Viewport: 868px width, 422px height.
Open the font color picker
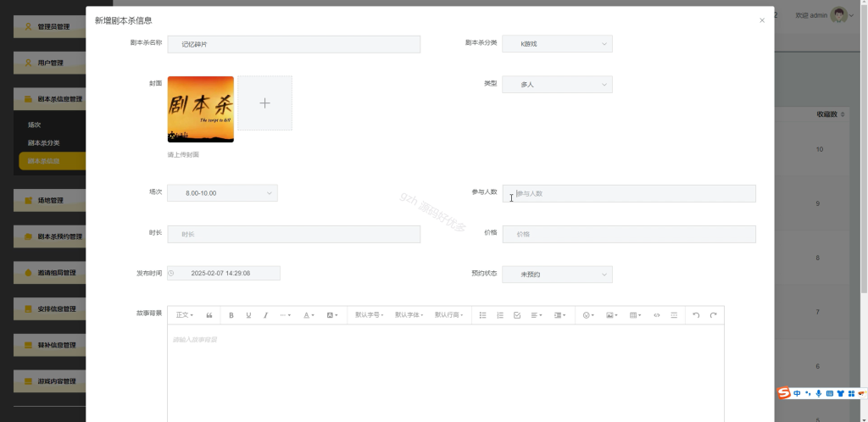point(309,315)
